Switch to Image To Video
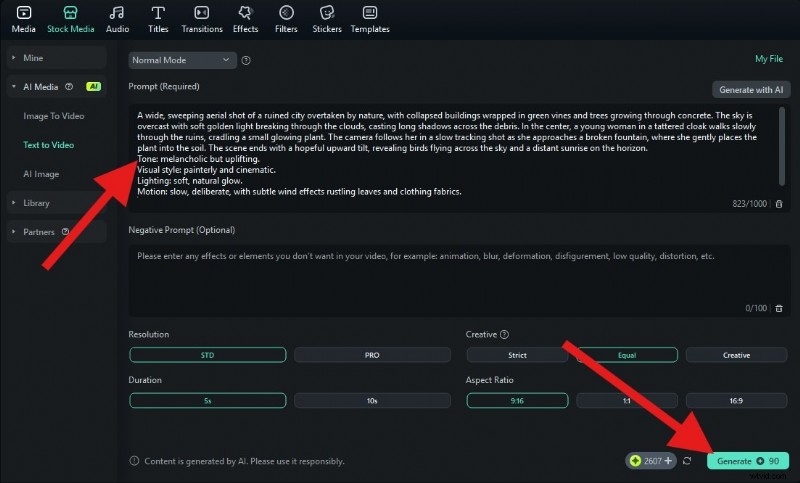This screenshot has height=483, width=800. [54, 116]
